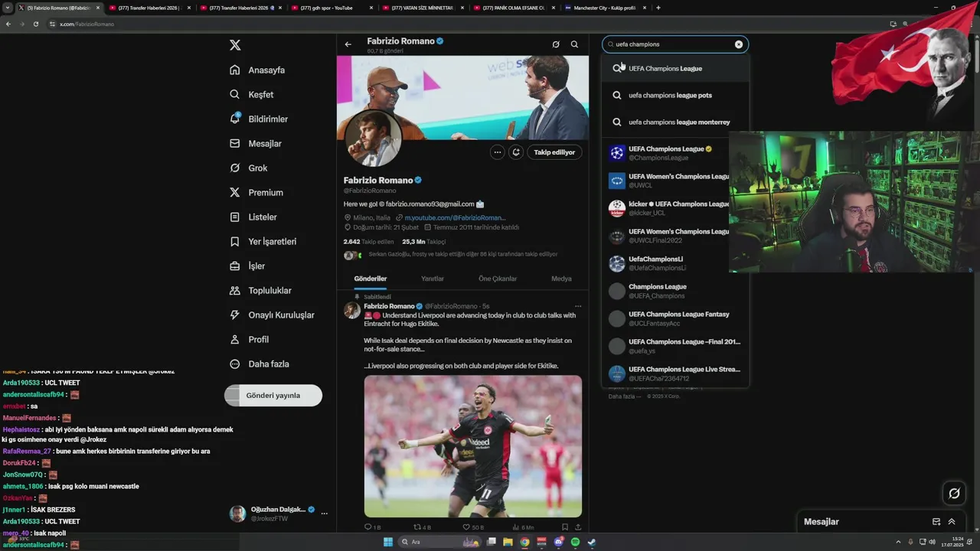Image resolution: width=980 pixels, height=551 pixels.
Task: Open İşler jobs page
Action: [247, 266]
